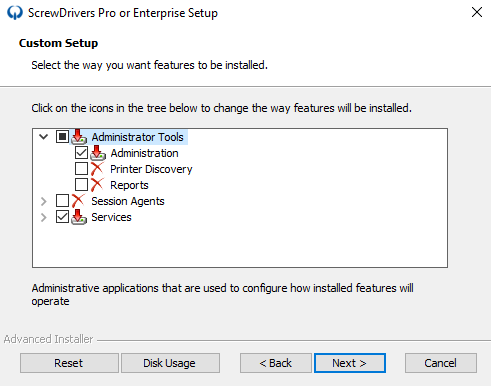
Task: Click the install icon beside Services
Action: [79, 217]
